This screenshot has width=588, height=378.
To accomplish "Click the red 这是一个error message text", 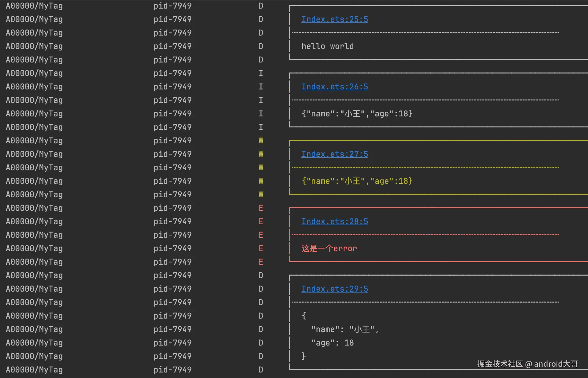I will 329,248.
